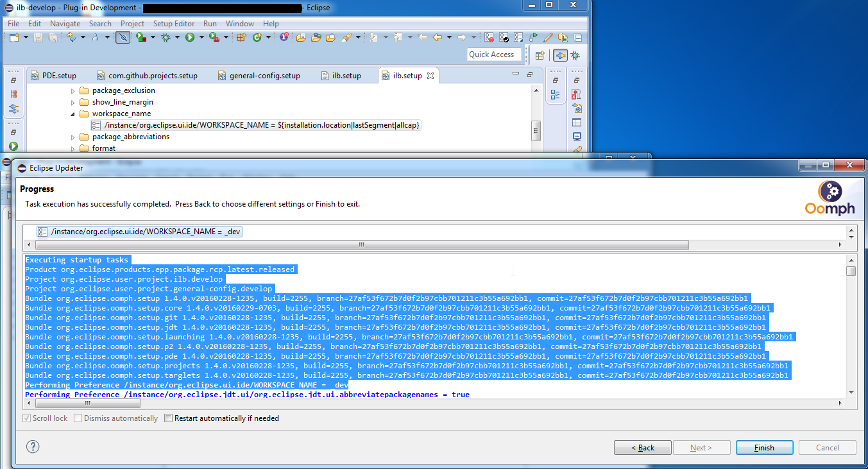
Task: Expand the package_exclusion tree folder
Action: tap(72, 90)
